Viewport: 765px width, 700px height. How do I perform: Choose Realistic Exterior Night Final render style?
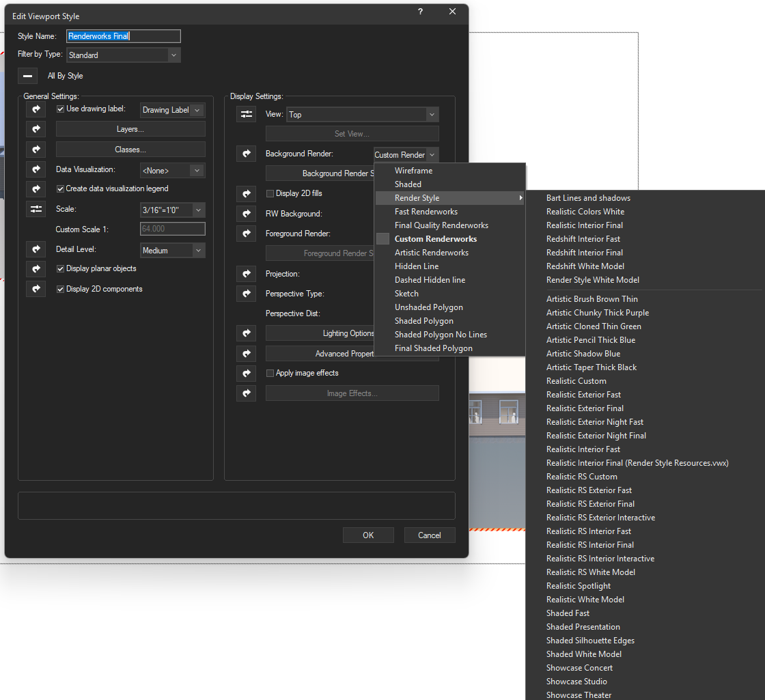[596, 436]
